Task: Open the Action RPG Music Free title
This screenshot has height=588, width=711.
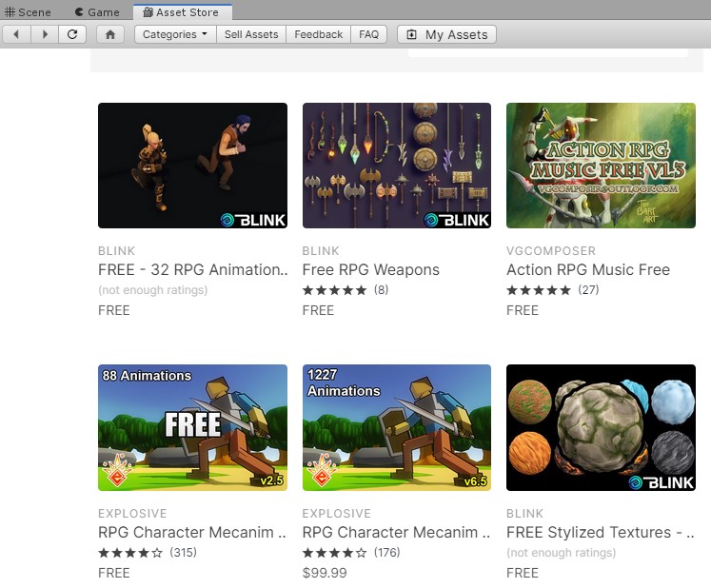Action: pos(588,270)
